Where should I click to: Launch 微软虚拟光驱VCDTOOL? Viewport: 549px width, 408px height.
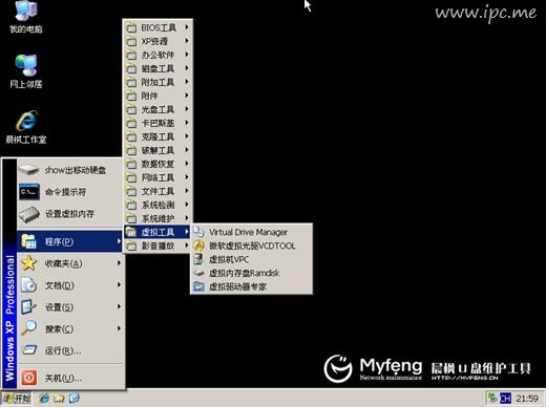tap(251, 246)
